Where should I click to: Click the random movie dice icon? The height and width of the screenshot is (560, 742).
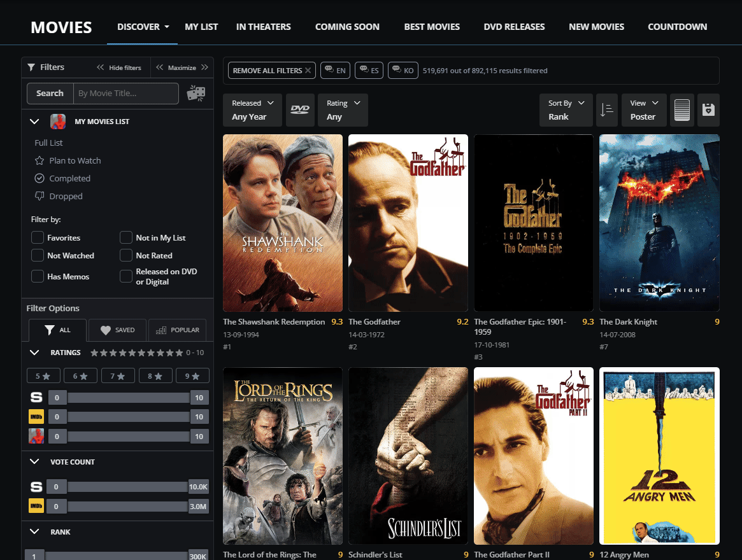point(196,93)
